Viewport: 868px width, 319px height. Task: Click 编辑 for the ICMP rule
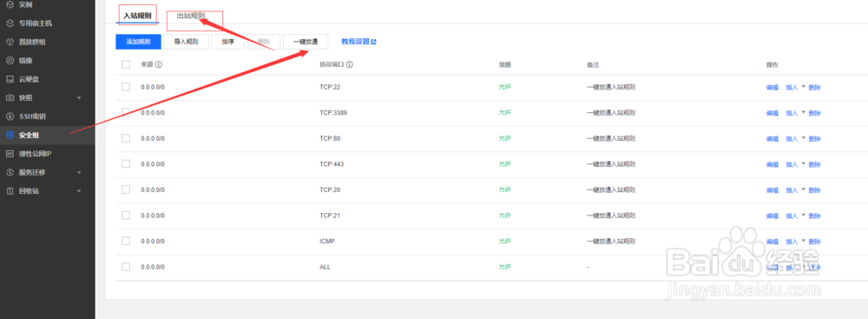(x=773, y=242)
